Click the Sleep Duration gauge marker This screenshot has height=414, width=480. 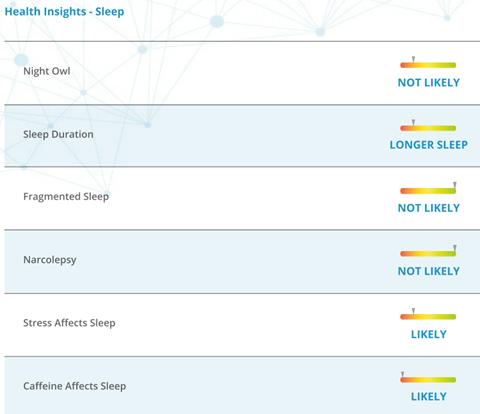[413, 123]
